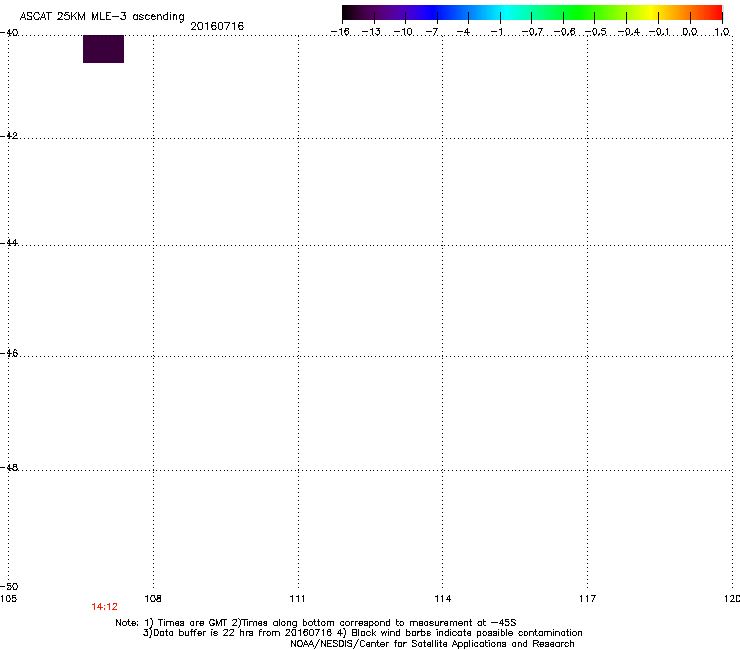Click the -44 latitude axis label
Viewport: 740px width, 650px height.
(9, 243)
